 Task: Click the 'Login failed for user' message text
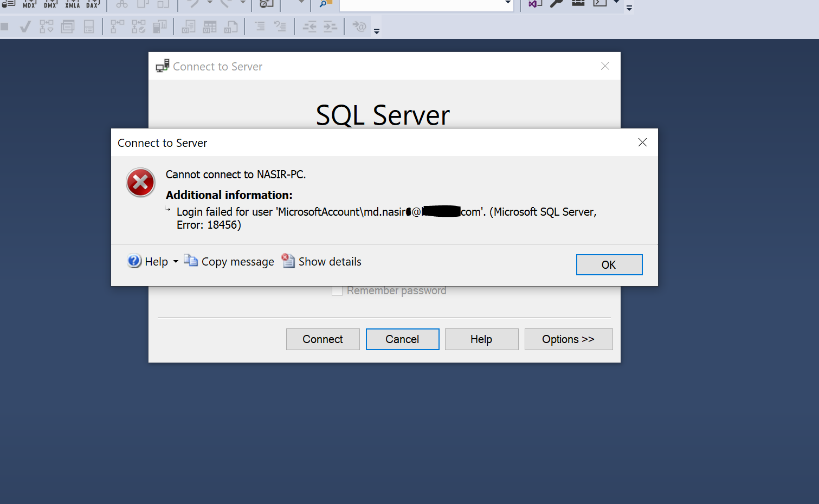tap(386, 218)
